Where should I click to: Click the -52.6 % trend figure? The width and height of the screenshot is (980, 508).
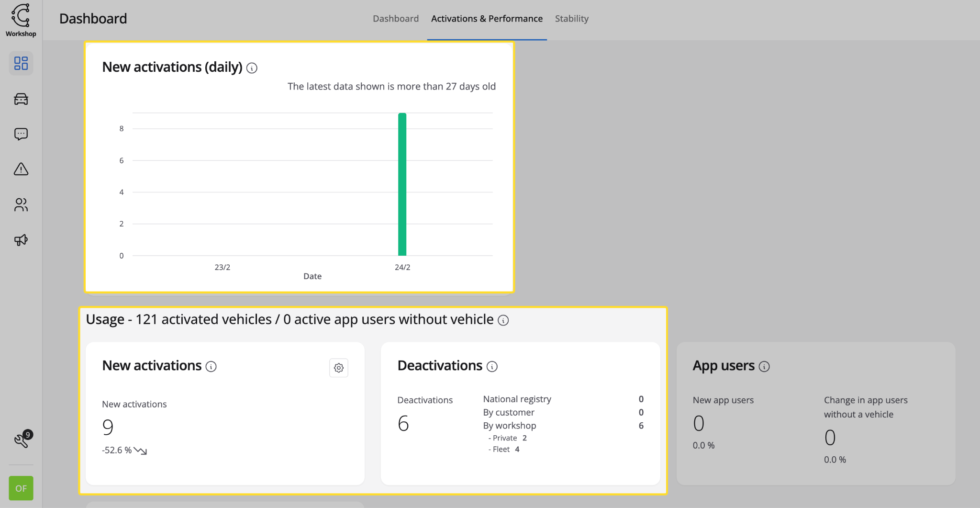click(x=117, y=450)
